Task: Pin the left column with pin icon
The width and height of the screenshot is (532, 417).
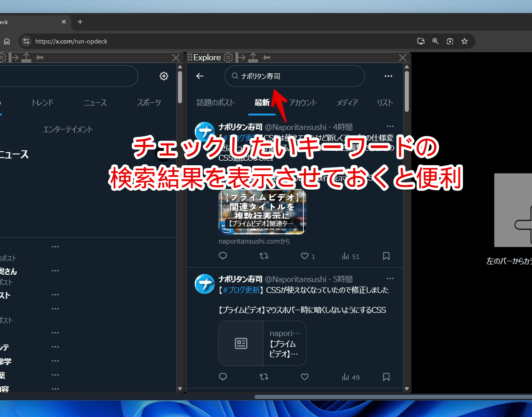Action: (39, 58)
